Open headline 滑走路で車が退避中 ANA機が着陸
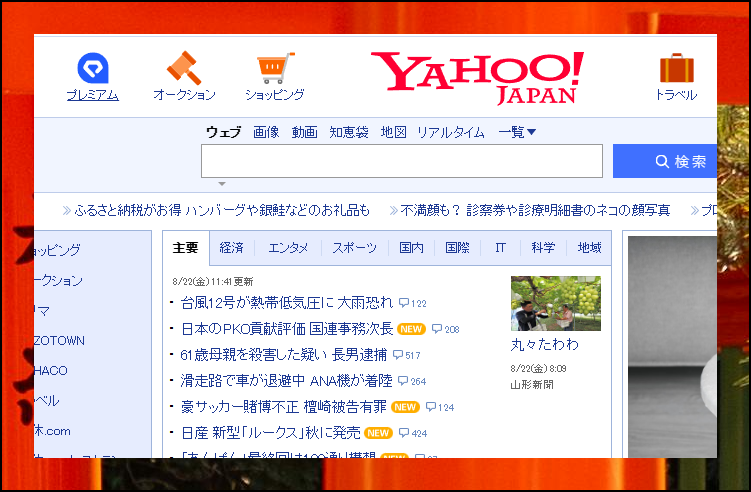 point(286,381)
